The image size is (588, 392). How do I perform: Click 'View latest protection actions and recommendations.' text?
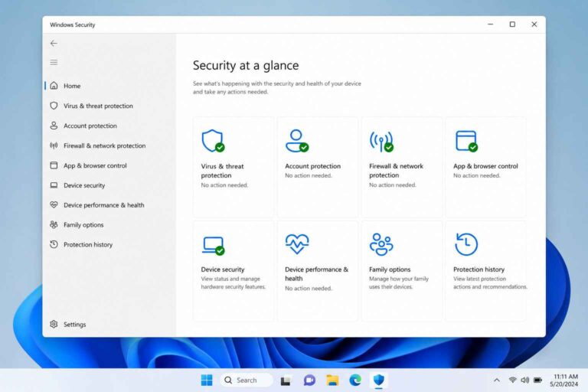pyautogui.click(x=490, y=283)
